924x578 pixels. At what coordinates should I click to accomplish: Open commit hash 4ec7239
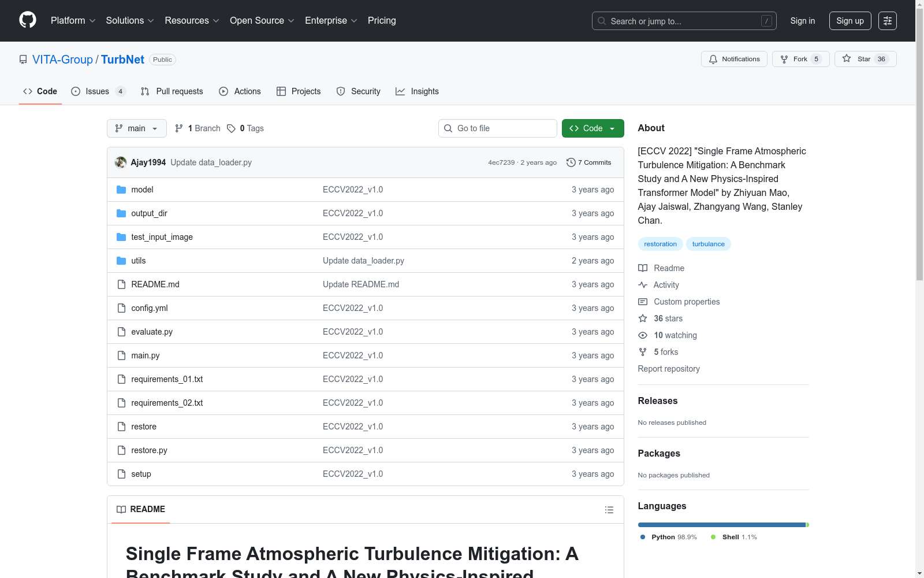point(501,162)
